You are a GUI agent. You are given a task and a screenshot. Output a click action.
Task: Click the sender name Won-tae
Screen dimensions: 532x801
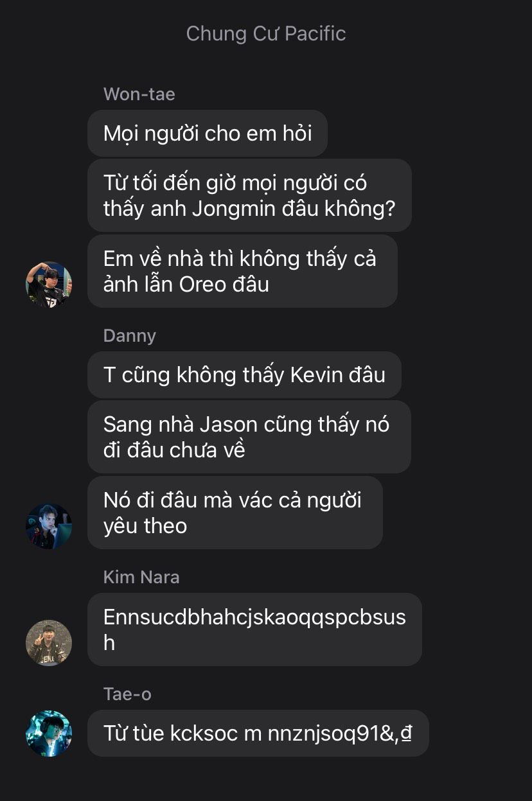139,94
